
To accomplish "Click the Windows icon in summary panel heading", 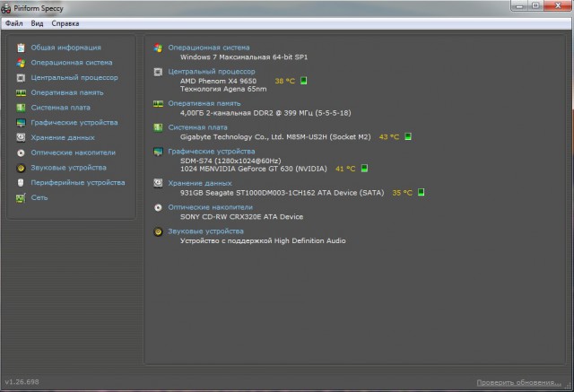I will (158, 48).
